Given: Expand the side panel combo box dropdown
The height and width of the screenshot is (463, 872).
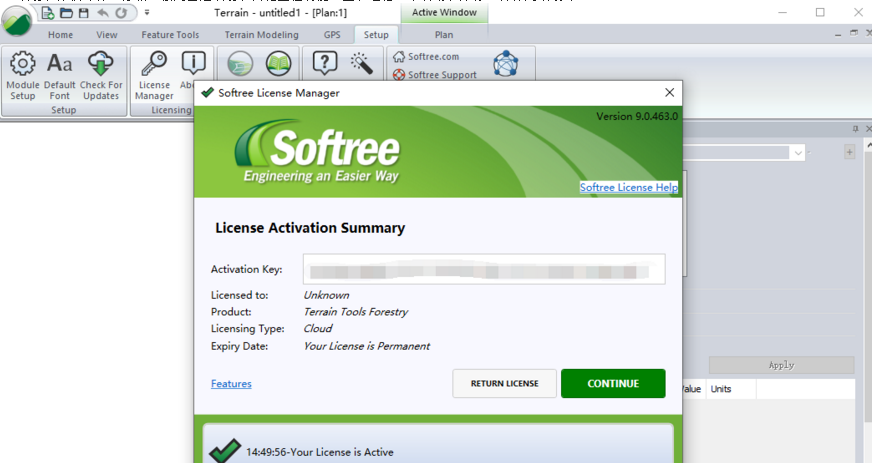Looking at the screenshot, I should pos(798,152).
